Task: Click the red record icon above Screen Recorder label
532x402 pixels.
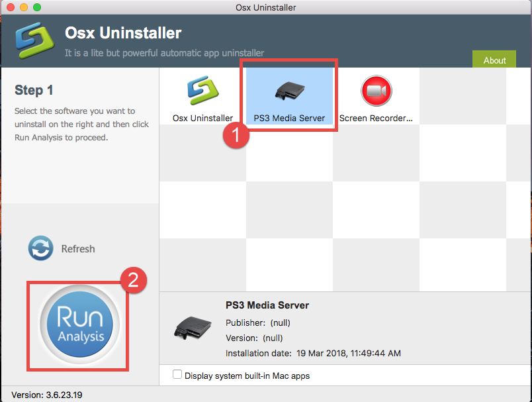Action: (x=376, y=91)
